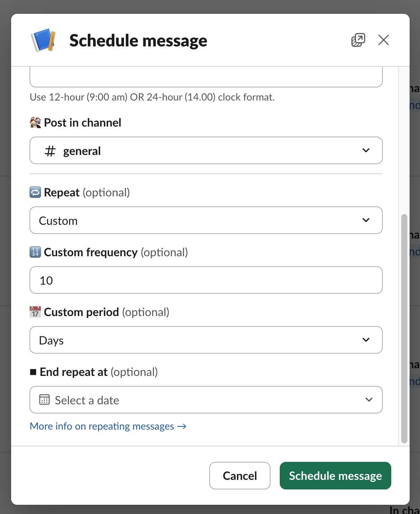Click the Custom period (optional) label
This screenshot has height=514, width=420.
[x=107, y=312]
